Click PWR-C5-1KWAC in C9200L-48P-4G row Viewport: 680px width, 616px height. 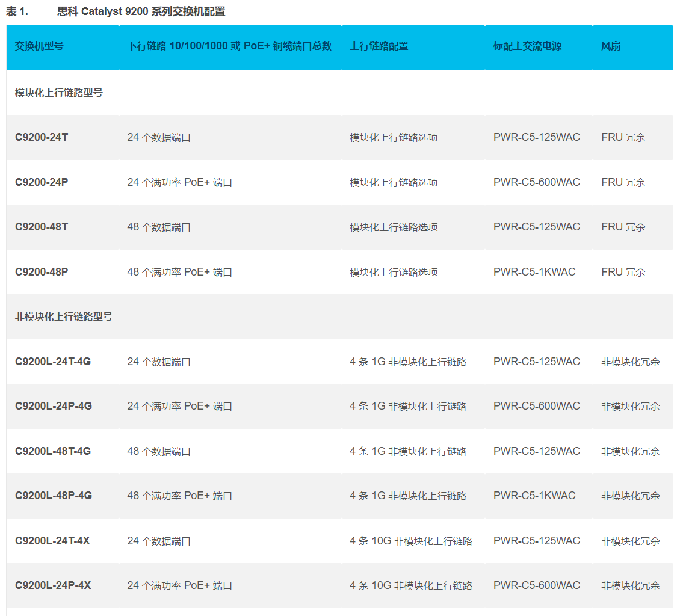(x=534, y=496)
